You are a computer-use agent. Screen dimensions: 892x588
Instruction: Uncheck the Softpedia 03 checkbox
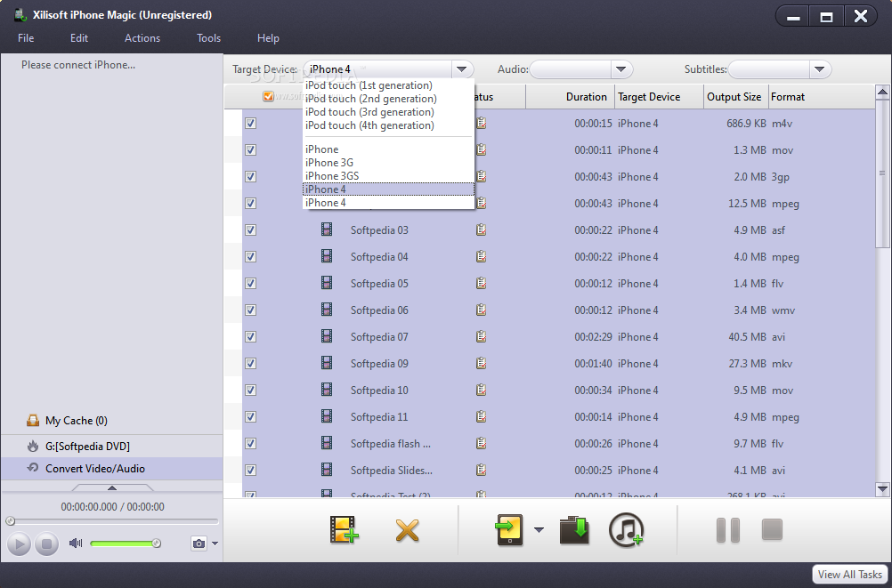pyautogui.click(x=250, y=230)
